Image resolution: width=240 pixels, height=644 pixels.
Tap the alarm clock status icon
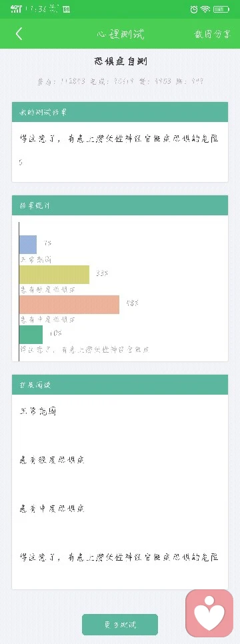194,9
